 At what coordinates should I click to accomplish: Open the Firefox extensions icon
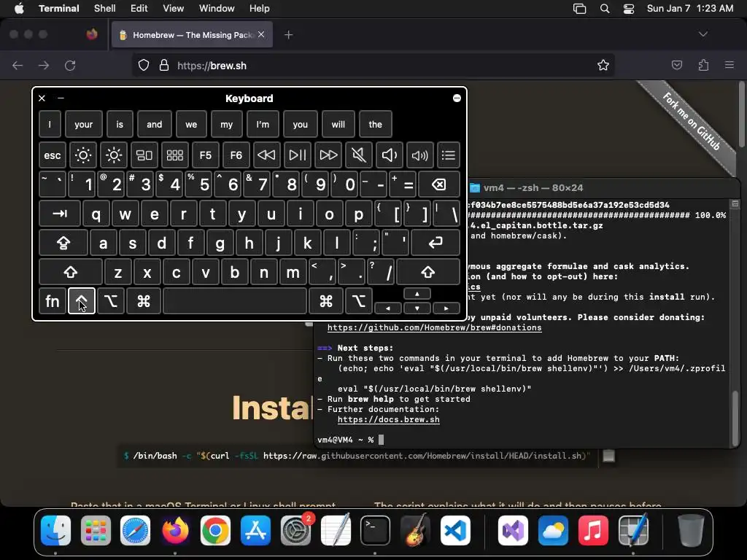[x=703, y=65]
